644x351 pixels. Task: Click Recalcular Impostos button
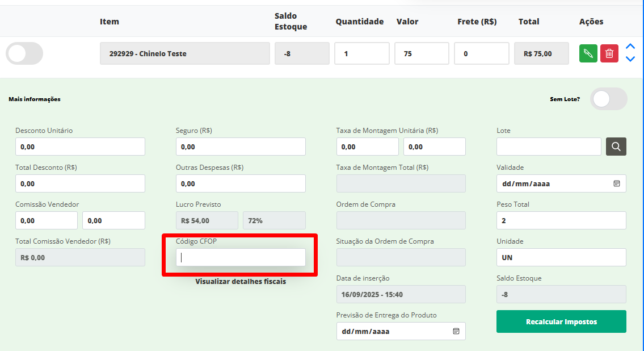pos(561,321)
